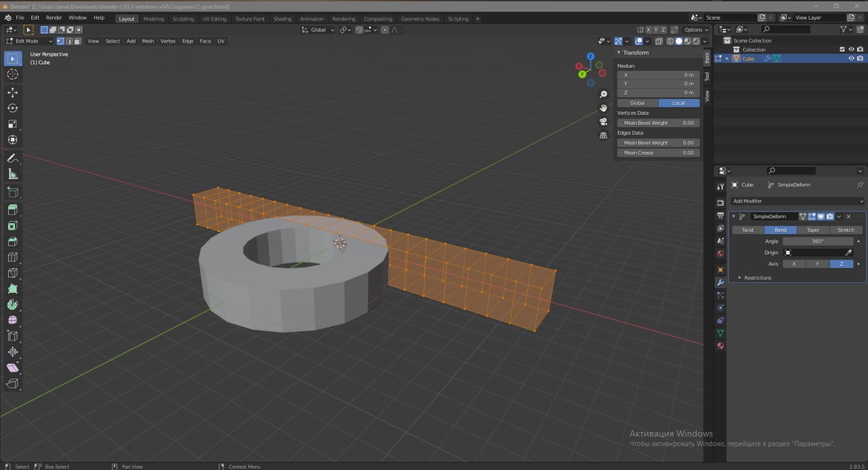
Task: Switch orthographic/perspective grid icon
Action: [603, 135]
